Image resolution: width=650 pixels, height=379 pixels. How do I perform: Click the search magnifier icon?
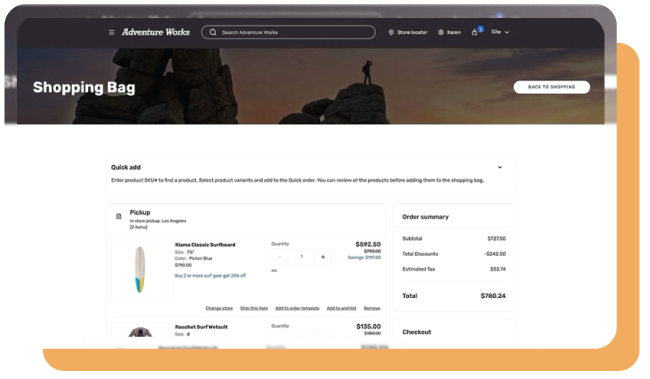coord(213,32)
